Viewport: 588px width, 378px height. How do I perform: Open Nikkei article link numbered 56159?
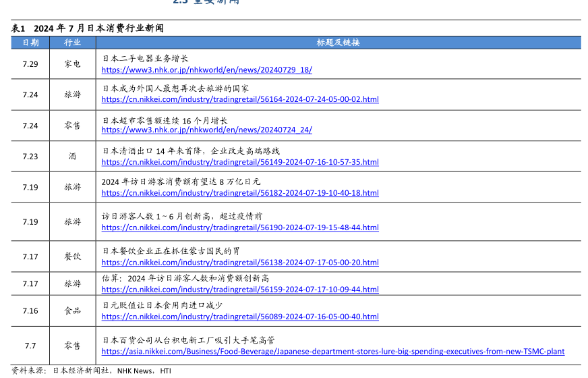click(x=239, y=290)
